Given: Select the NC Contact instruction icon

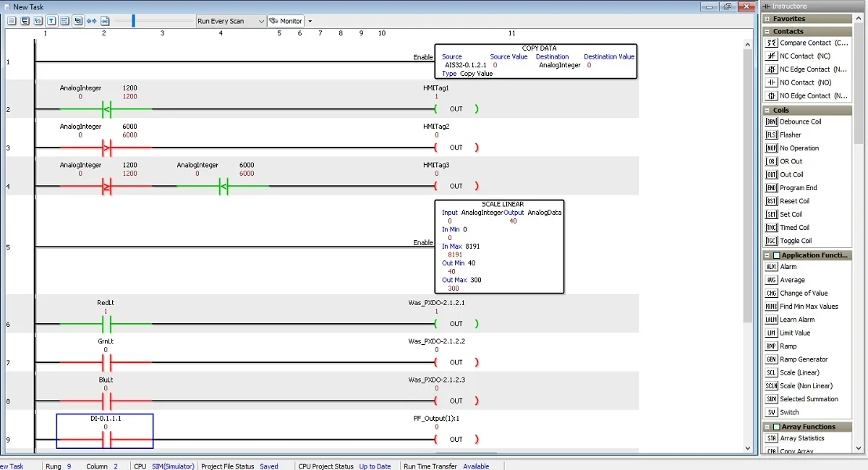Looking at the screenshot, I should click(771, 56).
